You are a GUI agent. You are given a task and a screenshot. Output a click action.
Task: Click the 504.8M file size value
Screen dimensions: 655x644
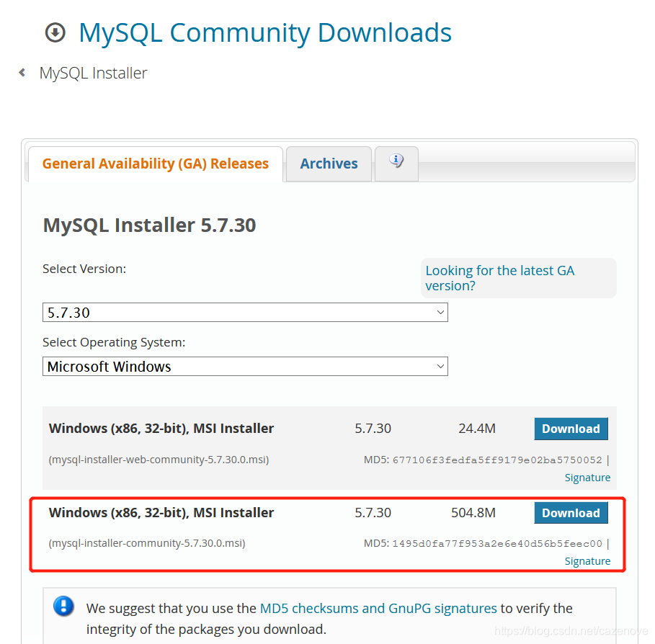coord(473,513)
